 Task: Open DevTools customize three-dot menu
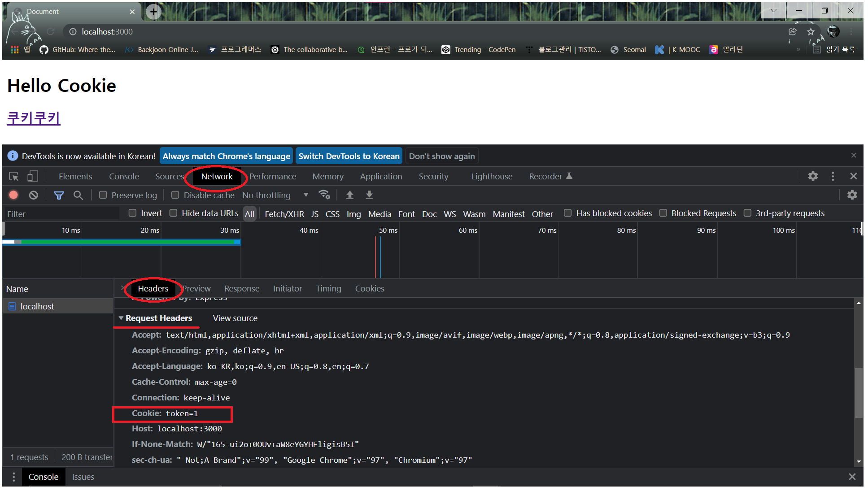click(833, 176)
